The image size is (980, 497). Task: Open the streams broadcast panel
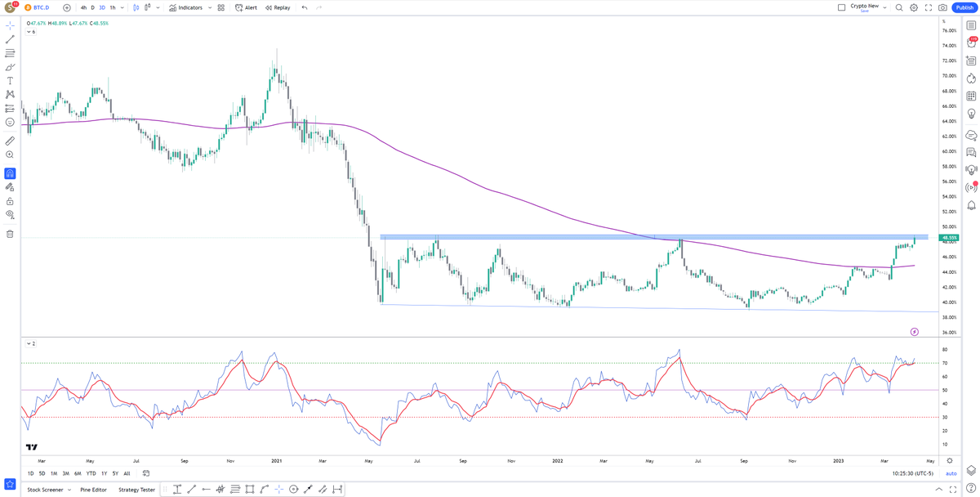pos(971,187)
